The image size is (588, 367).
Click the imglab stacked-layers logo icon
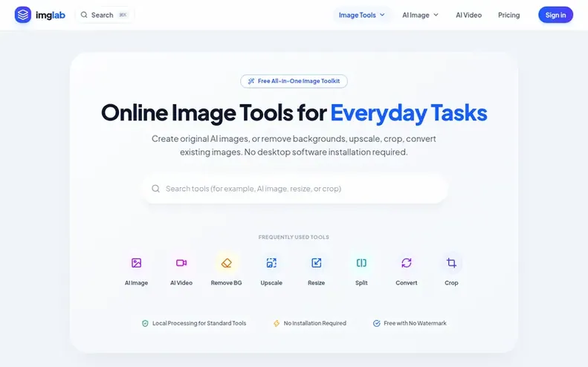[23, 15]
